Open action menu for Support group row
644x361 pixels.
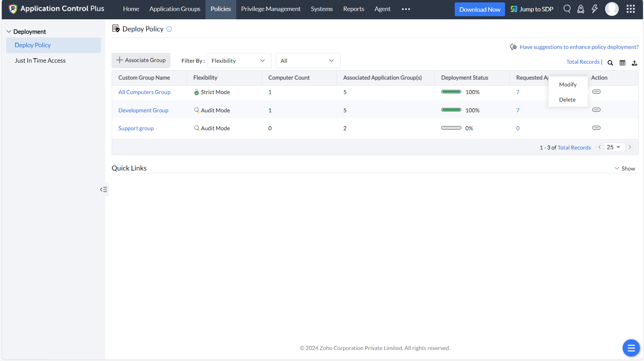pos(596,128)
